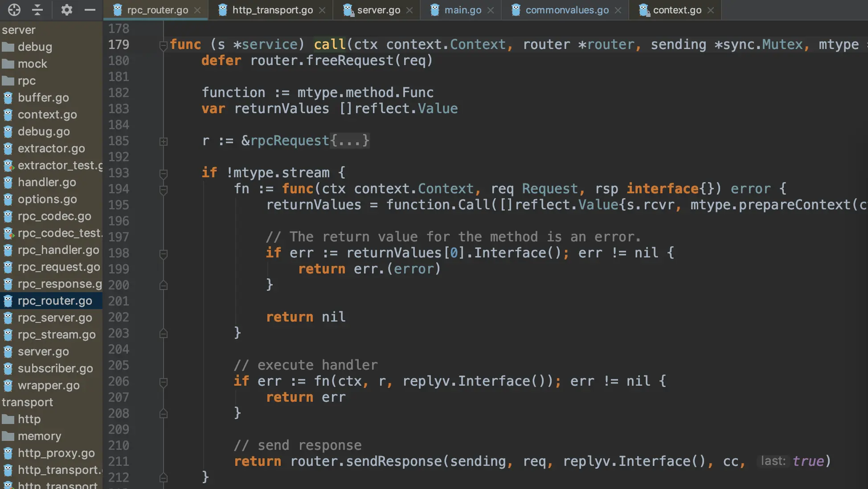Open project panel settings gear
This screenshot has height=489, width=868.
66,10
